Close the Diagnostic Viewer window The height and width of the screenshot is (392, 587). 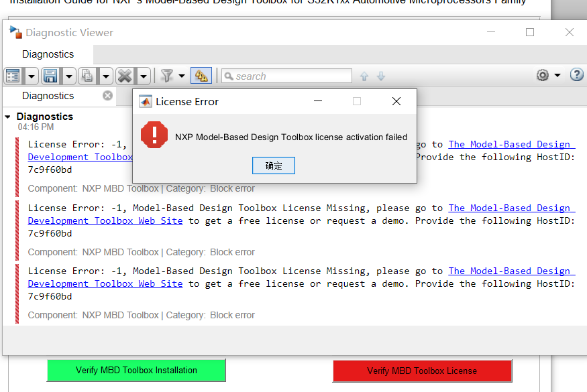pyautogui.click(x=570, y=32)
